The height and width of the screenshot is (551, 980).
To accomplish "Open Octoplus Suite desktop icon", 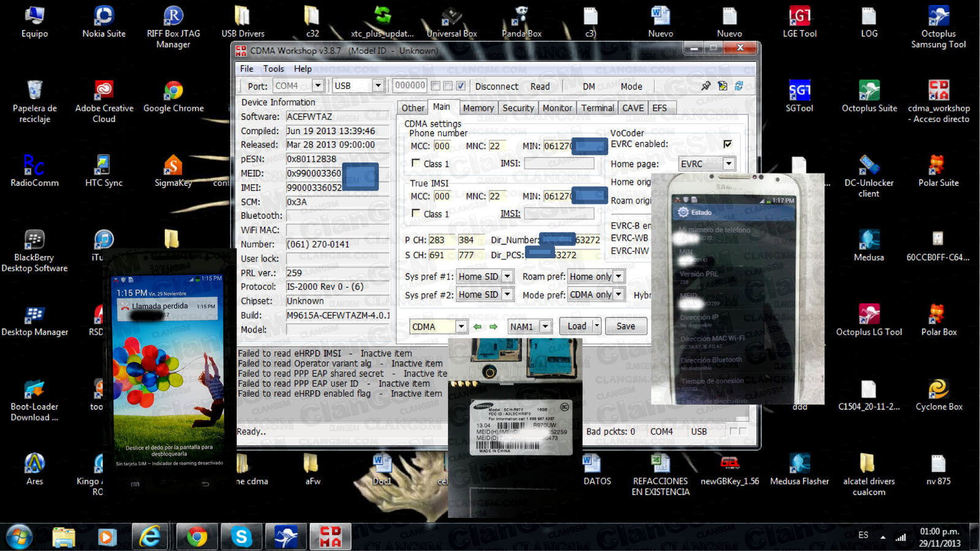I will pyautogui.click(x=869, y=96).
